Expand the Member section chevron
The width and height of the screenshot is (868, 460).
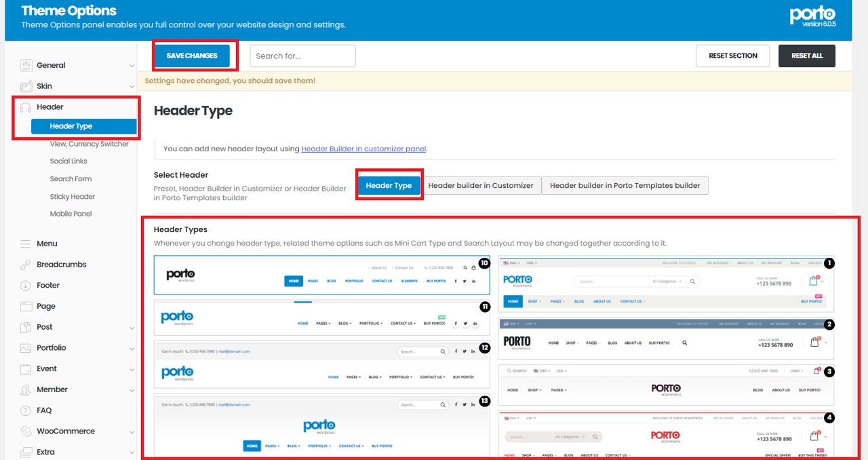(x=132, y=390)
